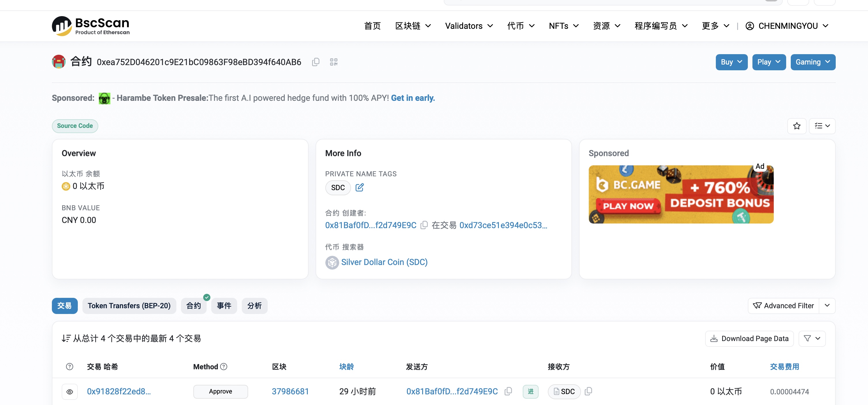Click the BscScan logo
The width and height of the screenshot is (868, 405).
(x=91, y=26)
